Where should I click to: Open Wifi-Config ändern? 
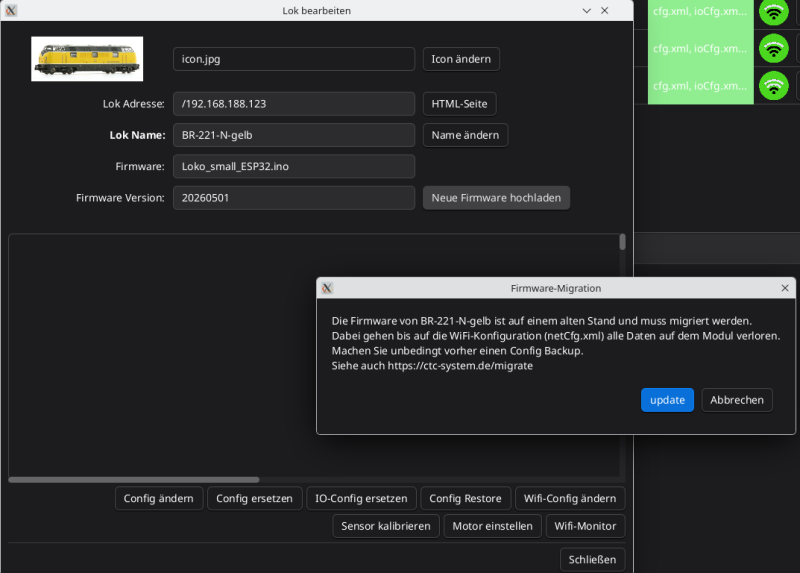(x=570, y=499)
